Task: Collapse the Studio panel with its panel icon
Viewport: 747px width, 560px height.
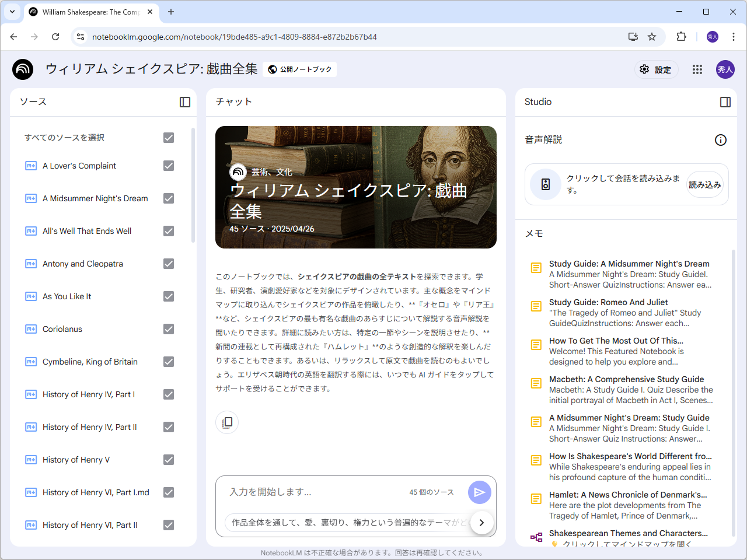Action: tap(725, 101)
